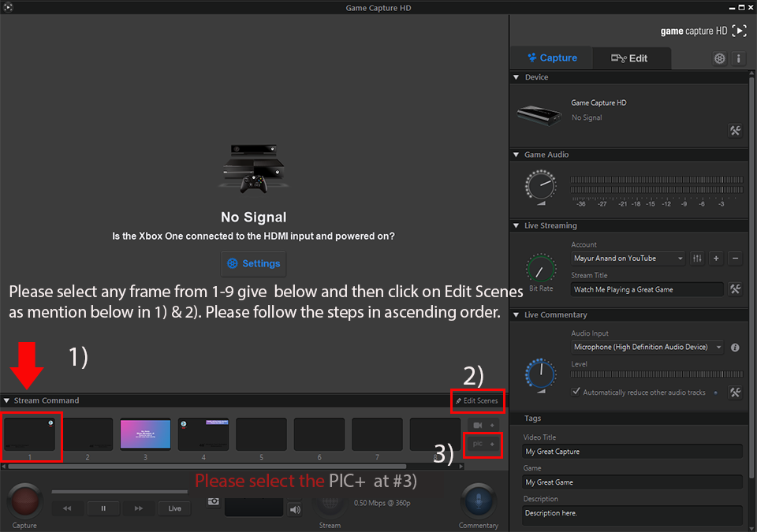Toggle the Commentary microphone button
The width and height of the screenshot is (757, 532).
478,501
